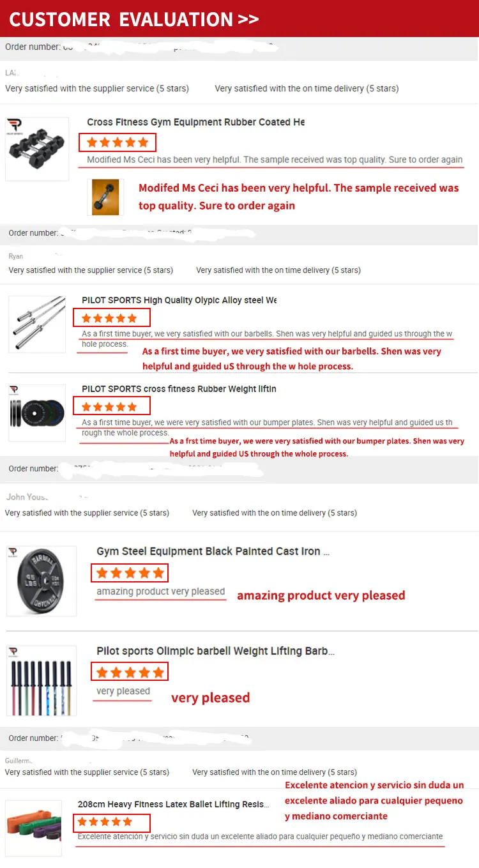Open the colored barbells product thumbnail

click(42, 681)
